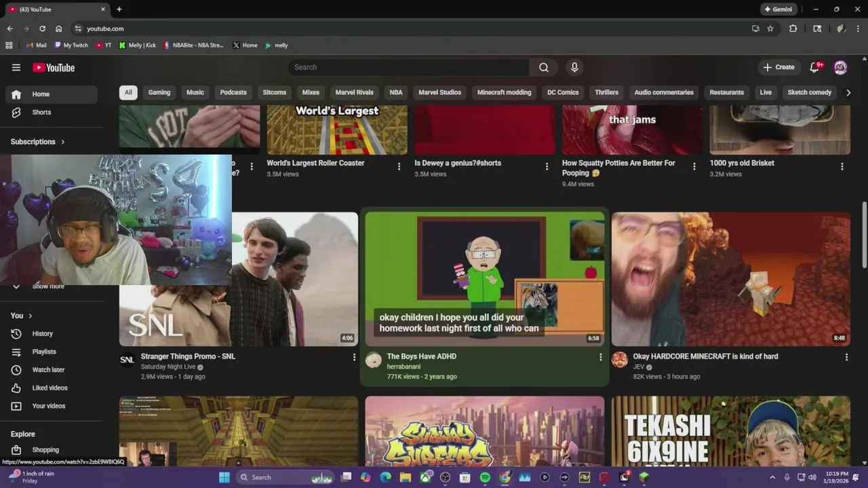Select the All filter chip
The width and height of the screenshot is (868, 488).
point(128,92)
